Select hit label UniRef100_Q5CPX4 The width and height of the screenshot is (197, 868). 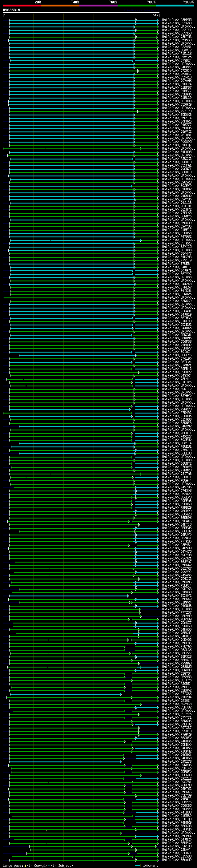[x=177, y=836]
